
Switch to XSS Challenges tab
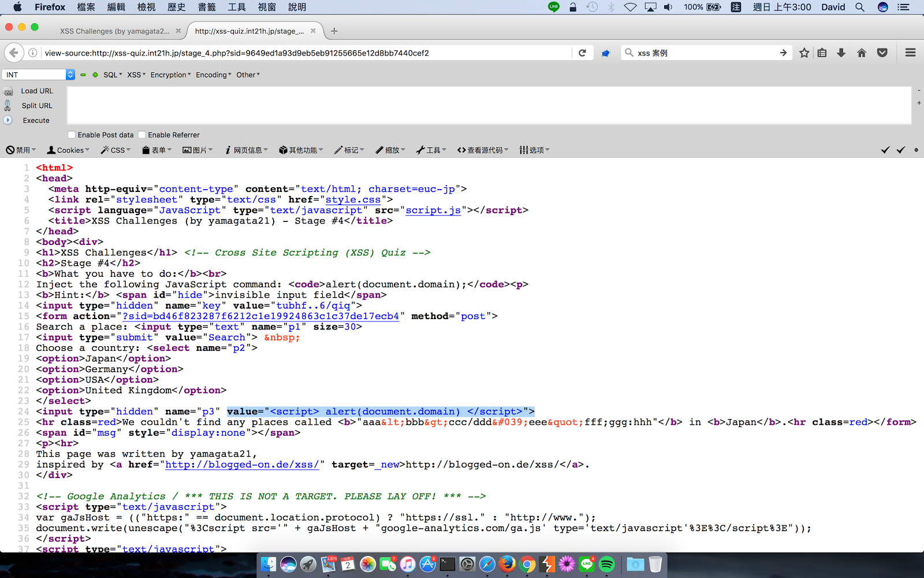click(x=114, y=31)
